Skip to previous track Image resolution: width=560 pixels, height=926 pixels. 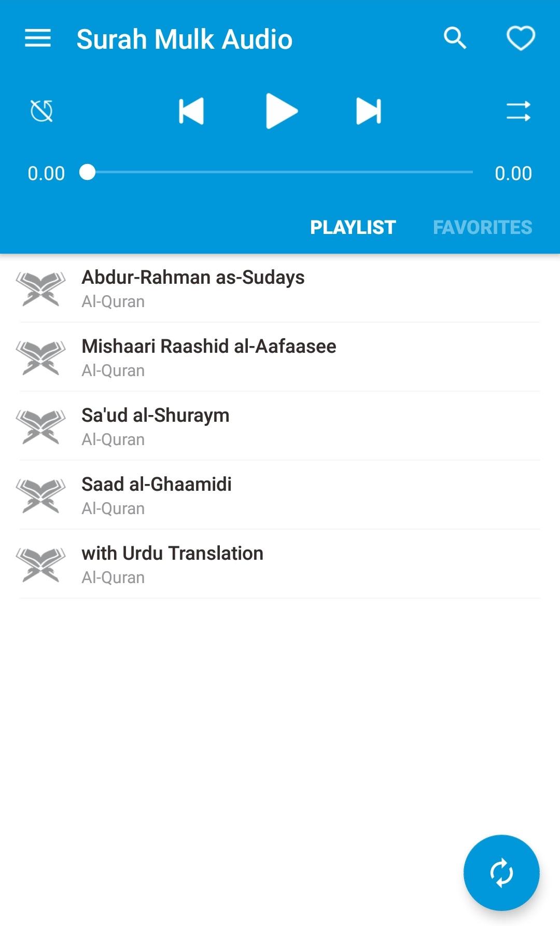coord(191,111)
